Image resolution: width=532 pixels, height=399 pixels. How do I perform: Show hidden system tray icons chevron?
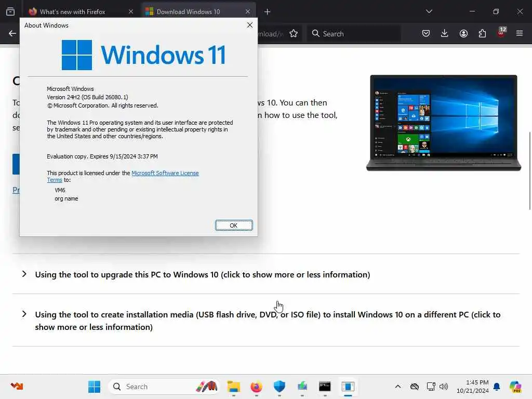pyautogui.click(x=398, y=387)
